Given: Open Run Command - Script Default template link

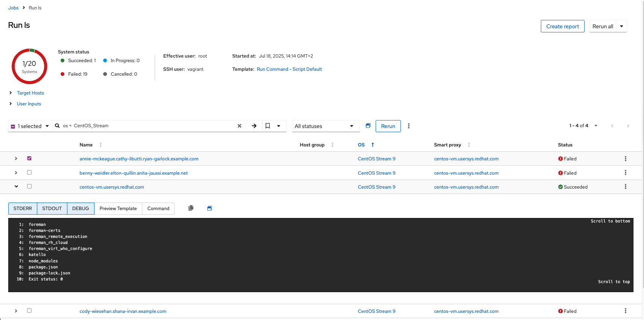Looking at the screenshot, I should point(289,69).
